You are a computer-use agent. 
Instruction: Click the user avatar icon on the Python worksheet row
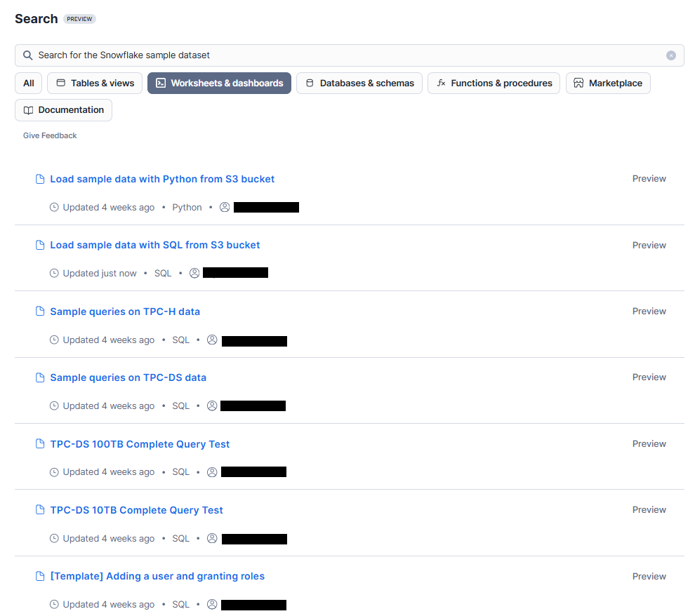point(224,206)
